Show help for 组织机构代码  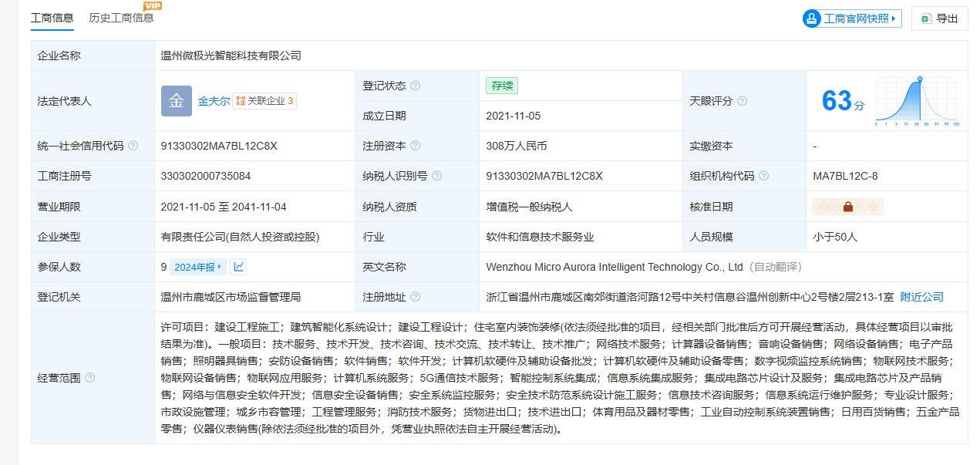coord(764,176)
